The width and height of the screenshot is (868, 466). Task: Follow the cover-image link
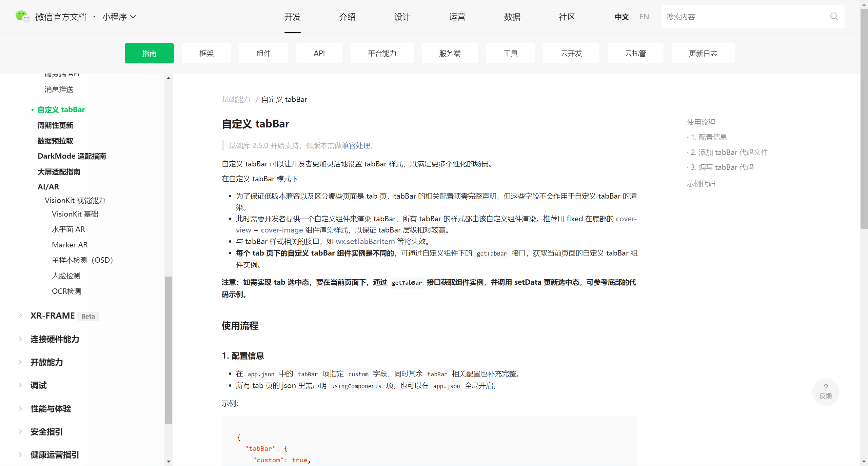282,230
